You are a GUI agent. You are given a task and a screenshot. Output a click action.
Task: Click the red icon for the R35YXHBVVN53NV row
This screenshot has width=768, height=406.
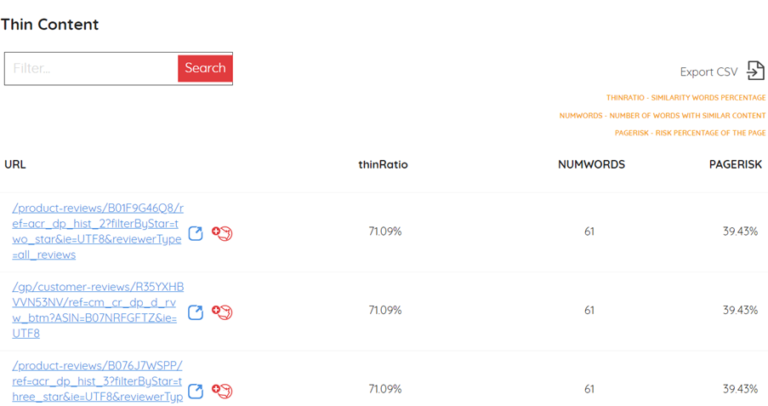point(222,312)
